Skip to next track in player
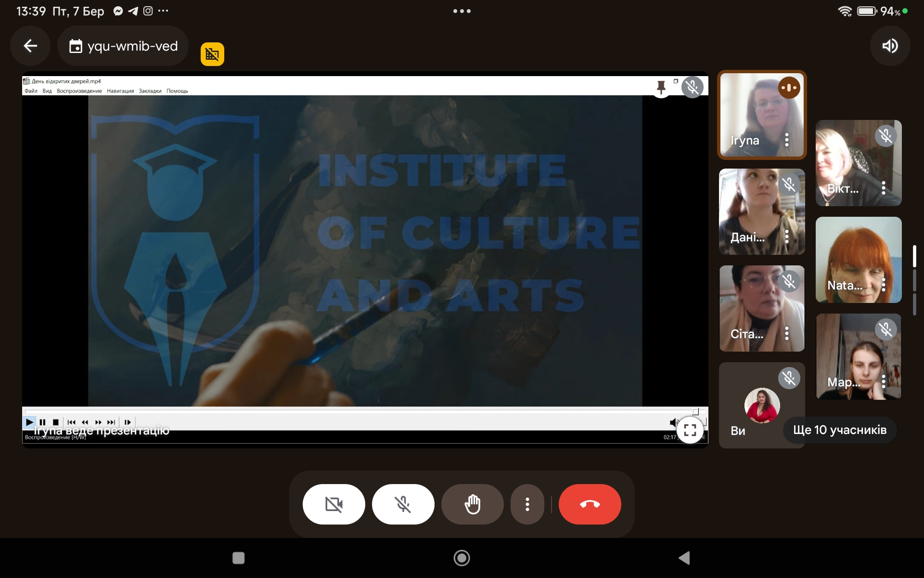Image resolution: width=924 pixels, height=578 pixels. [x=111, y=422]
